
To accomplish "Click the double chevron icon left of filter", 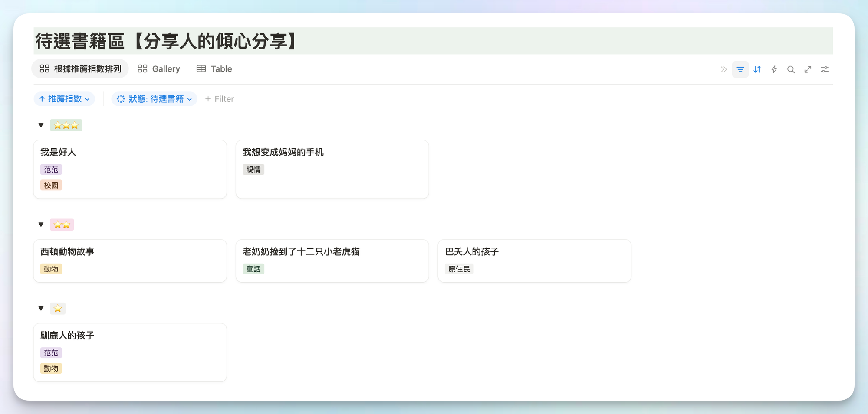I will click(723, 69).
